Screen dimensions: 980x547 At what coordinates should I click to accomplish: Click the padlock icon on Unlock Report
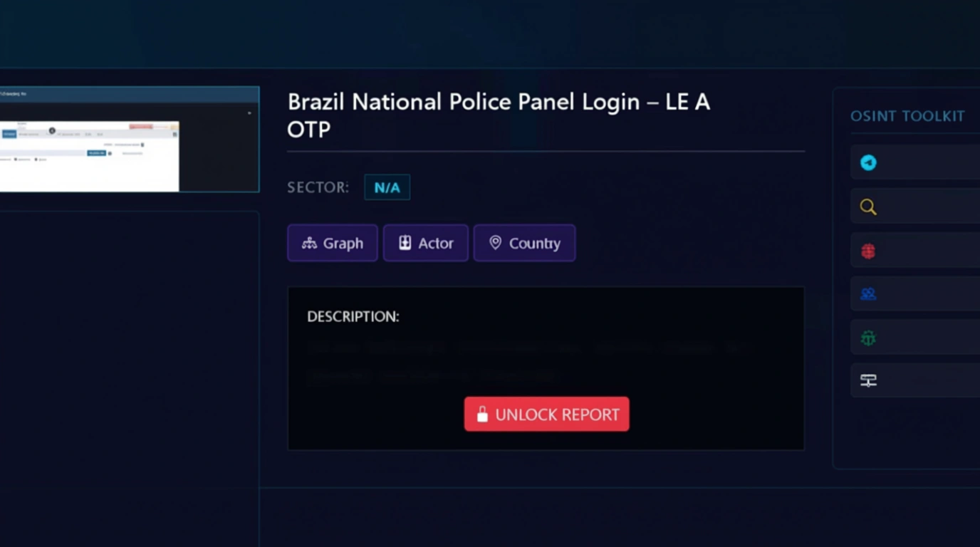pyautogui.click(x=482, y=415)
